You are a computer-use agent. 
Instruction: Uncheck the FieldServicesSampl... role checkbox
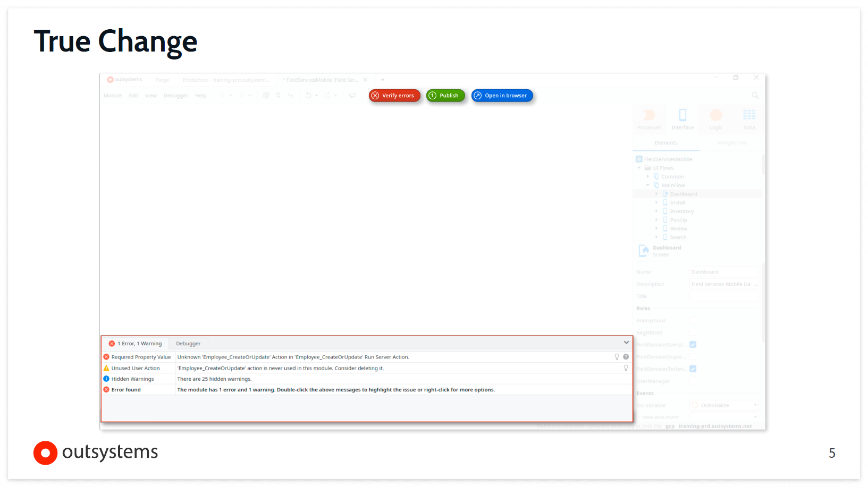[x=693, y=345]
